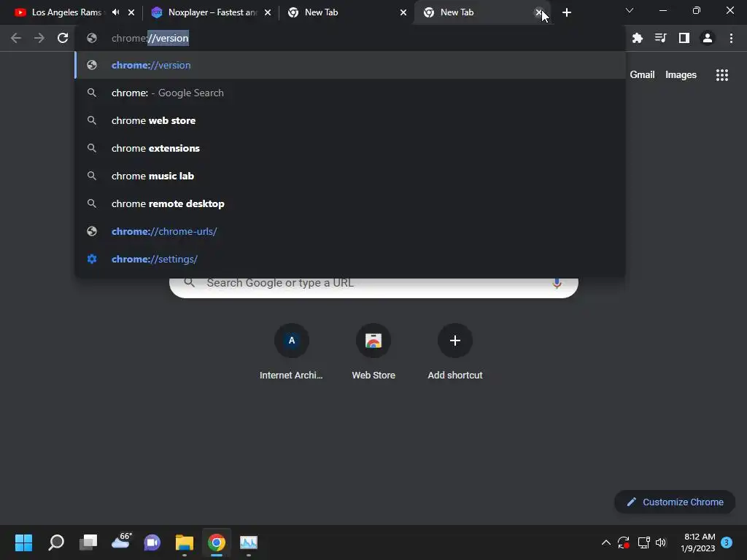Click the Search Google or type a URL box

click(x=374, y=287)
